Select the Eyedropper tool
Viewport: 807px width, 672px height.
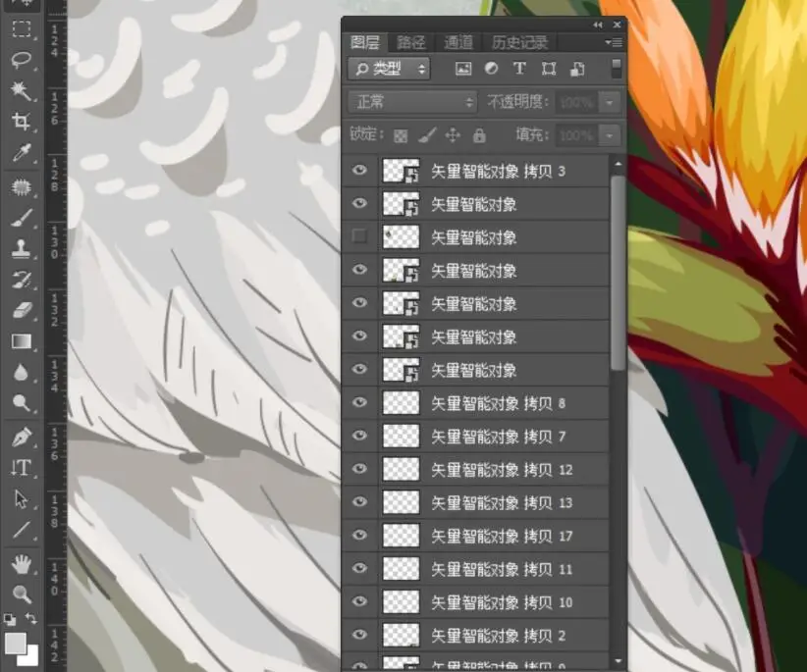[x=21, y=153]
